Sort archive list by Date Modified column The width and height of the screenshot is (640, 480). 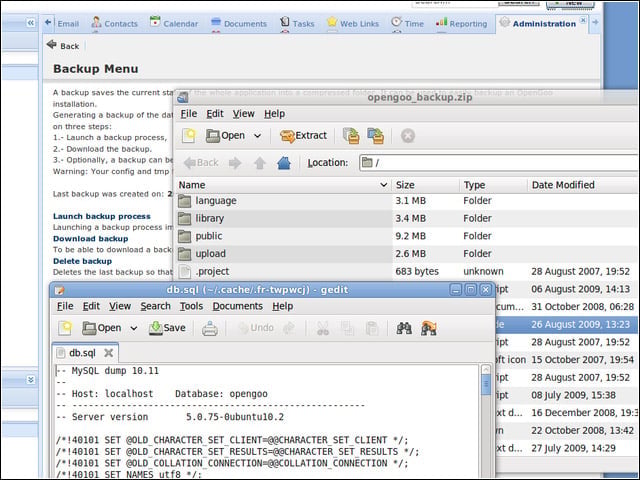[x=583, y=185]
